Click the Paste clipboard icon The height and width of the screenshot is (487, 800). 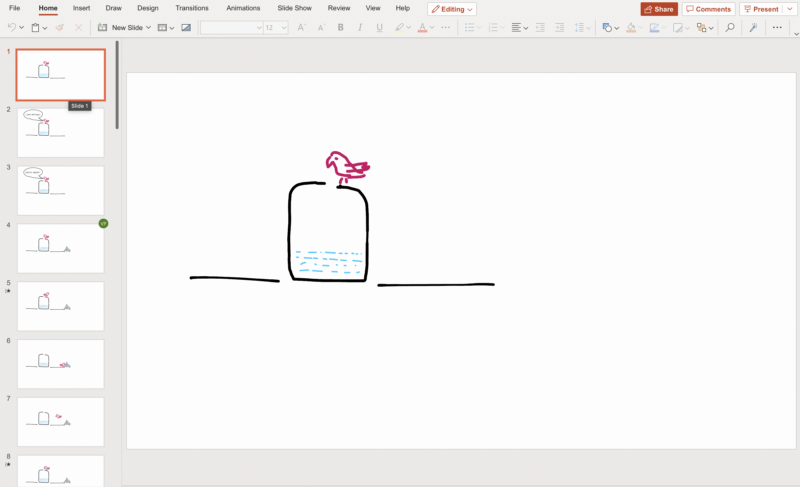coord(35,28)
